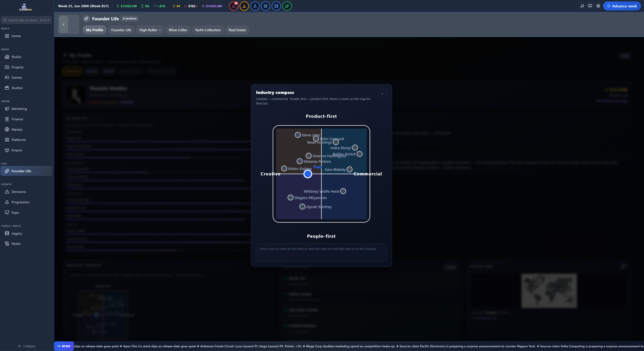Select the Sara Blakely pin
Viewport: 644px width, 351px height.
(x=350, y=169)
